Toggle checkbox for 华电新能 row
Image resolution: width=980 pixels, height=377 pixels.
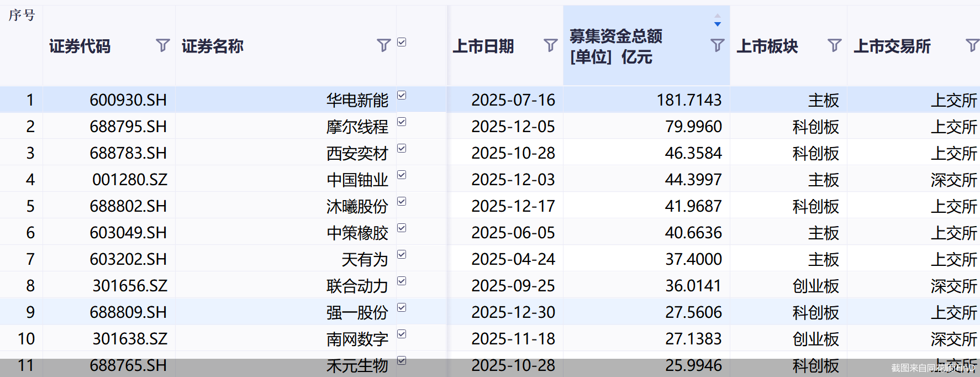(402, 95)
